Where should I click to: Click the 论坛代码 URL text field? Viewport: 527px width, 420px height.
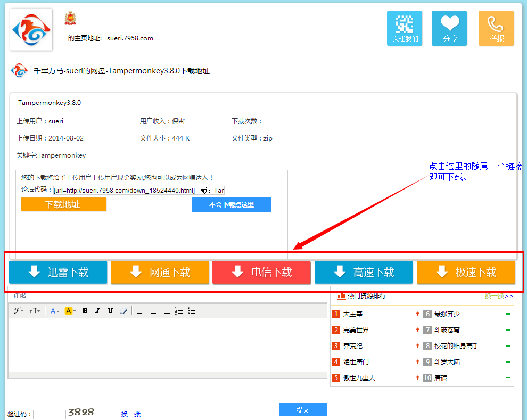[139, 191]
